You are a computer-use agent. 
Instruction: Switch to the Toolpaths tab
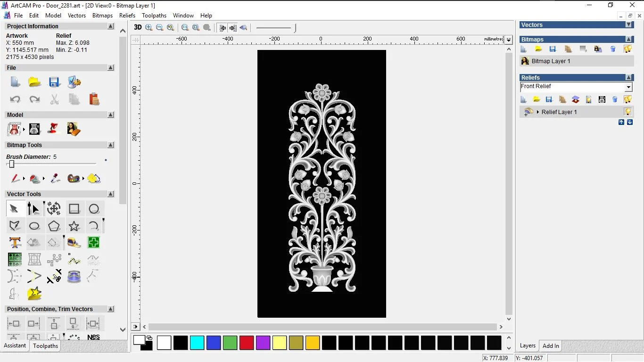[x=45, y=346]
